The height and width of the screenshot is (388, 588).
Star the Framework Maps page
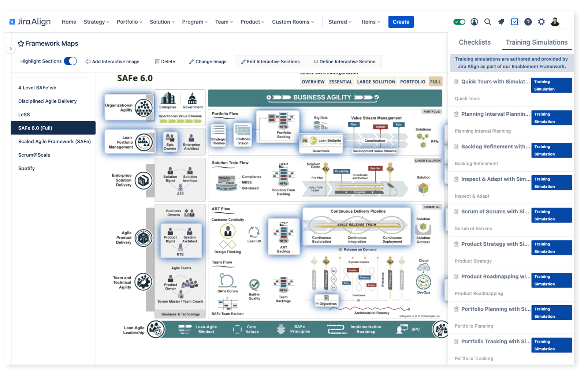tap(21, 44)
